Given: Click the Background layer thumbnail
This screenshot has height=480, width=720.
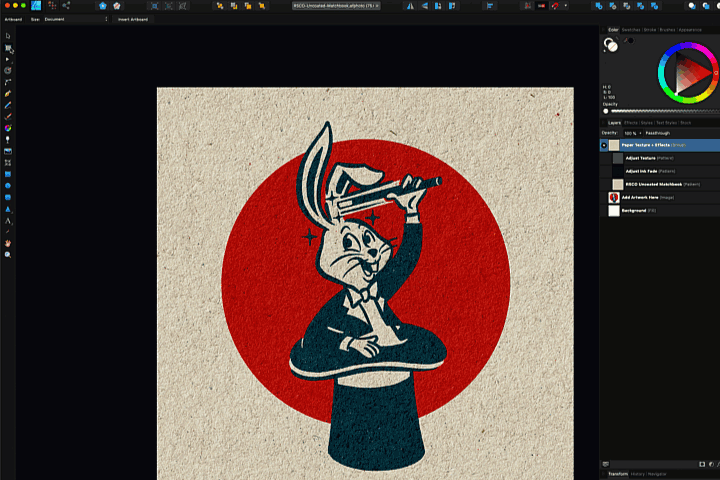Looking at the screenshot, I should (x=613, y=210).
